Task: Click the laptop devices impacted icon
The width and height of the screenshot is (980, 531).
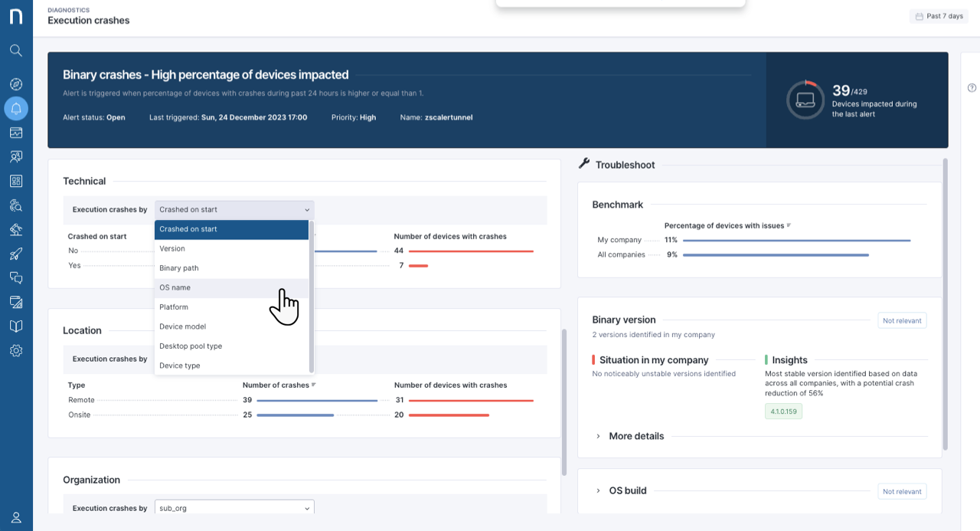Action: coord(805,100)
